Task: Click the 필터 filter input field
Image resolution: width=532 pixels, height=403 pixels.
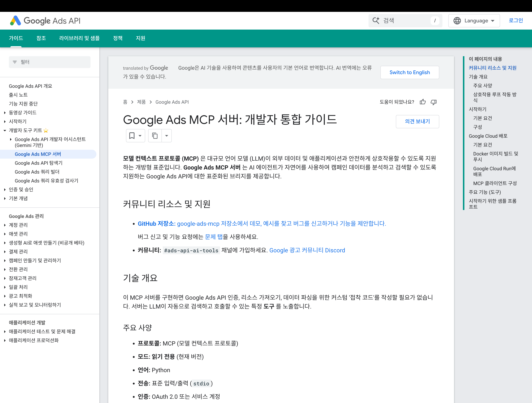Action: [50, 62]
